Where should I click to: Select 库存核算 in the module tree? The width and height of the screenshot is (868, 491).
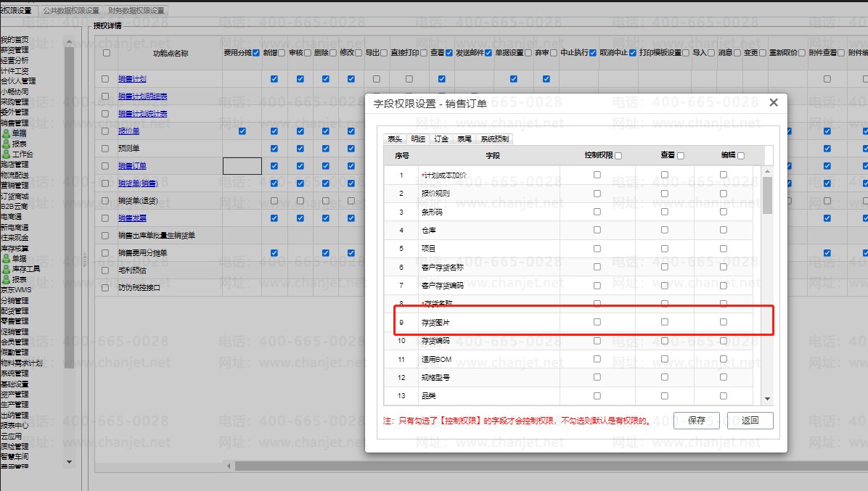point(15,248)
